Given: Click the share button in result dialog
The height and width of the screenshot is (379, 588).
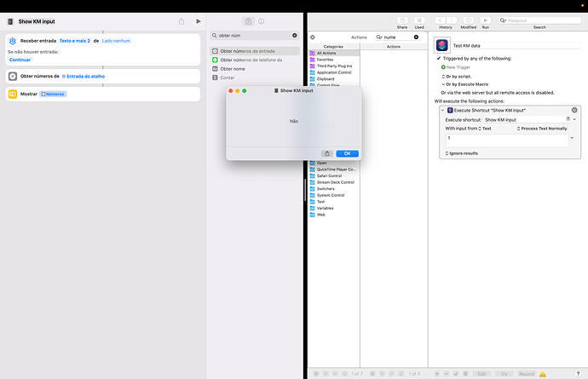Looking at the screenshot, I should (x=327, y=153).
